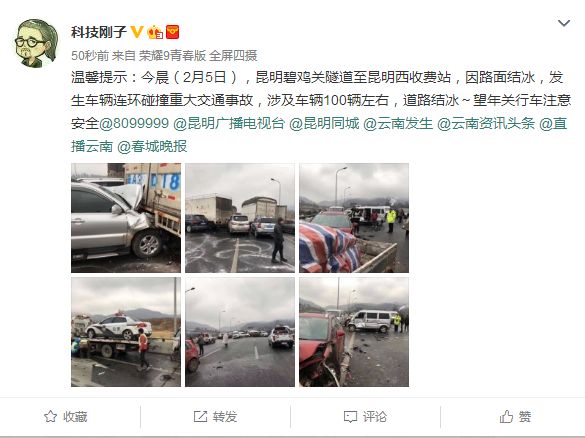585x438 pixels.
Task: Open the striped tarp truck photo thumbnail
Action: [x=354, y=218]
